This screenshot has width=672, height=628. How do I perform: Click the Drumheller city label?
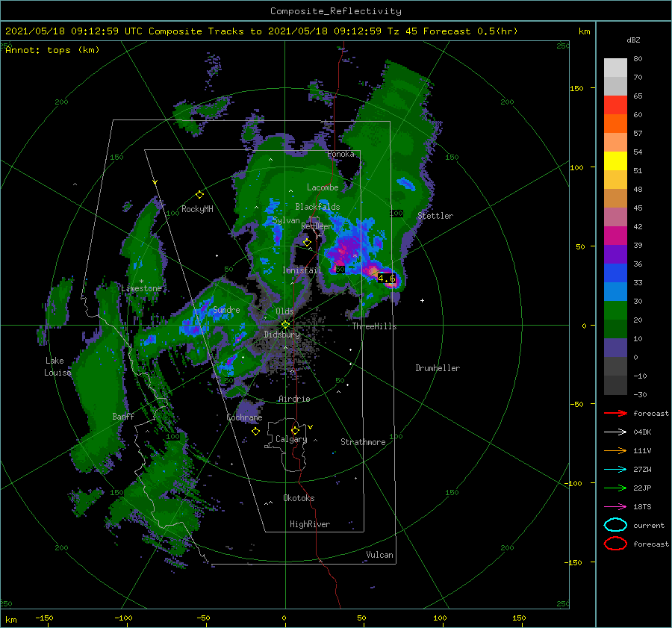click(438, 368)
